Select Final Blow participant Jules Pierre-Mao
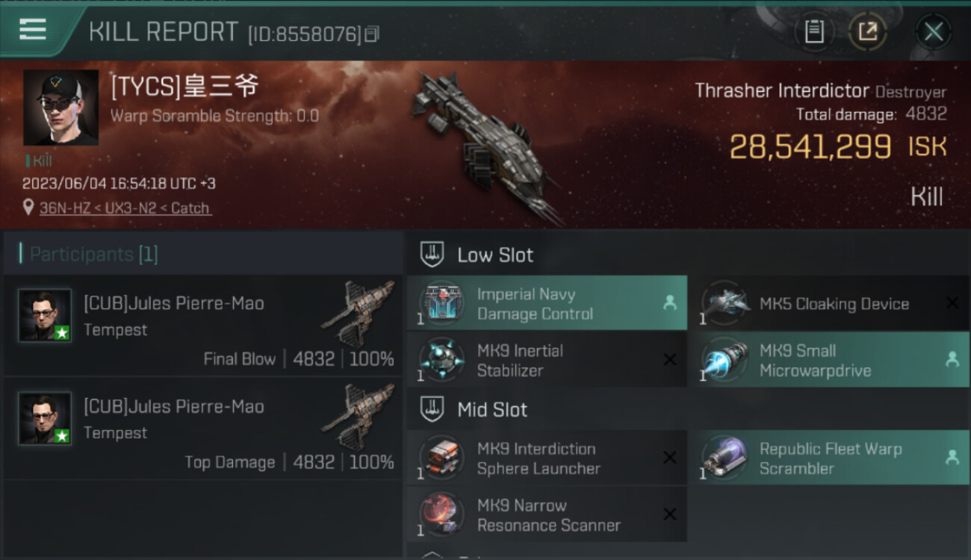The image size is (971, 560). point(203,326)
